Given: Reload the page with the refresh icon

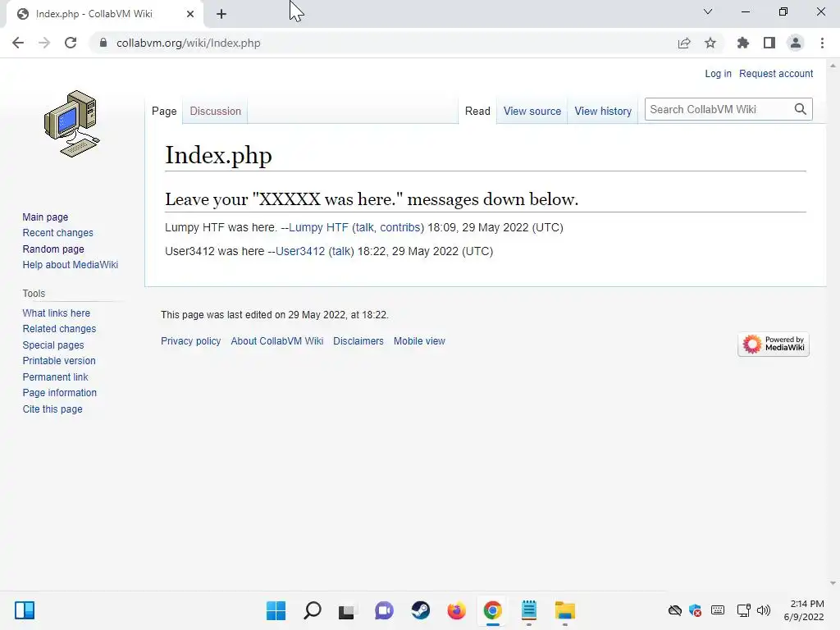Looking at the screenshot, I should (x=71, y=43).
